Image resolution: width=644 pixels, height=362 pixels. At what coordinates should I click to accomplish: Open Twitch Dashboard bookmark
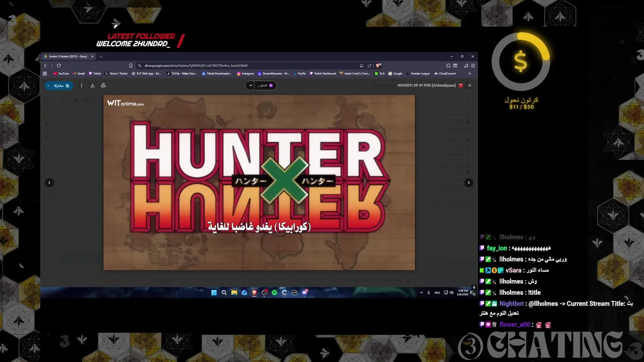pyautogui.click(x=323, y=73)
